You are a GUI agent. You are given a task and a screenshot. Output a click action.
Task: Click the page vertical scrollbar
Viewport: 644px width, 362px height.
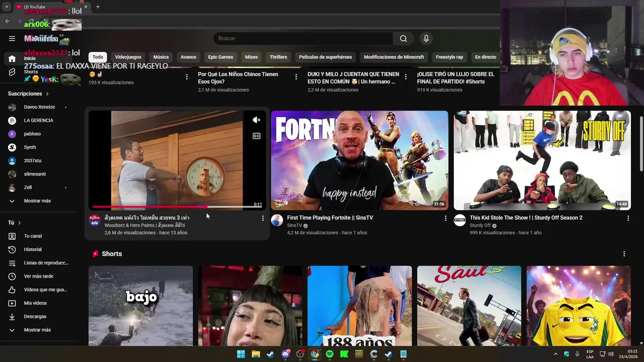point(641,143)
